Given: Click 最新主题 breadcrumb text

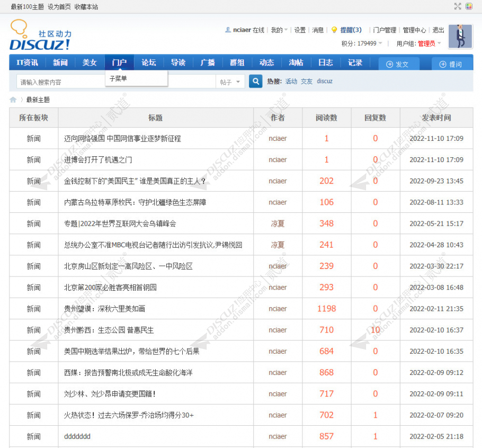Looking at the screenshot, I should pyautogui.click(x=38, y=100).
